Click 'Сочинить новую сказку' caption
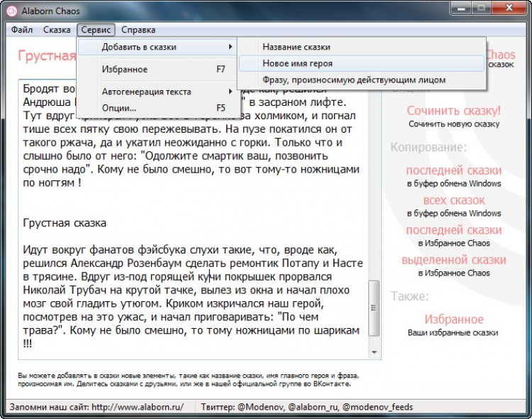Screen dimensions: 532x419 (454, 124)
